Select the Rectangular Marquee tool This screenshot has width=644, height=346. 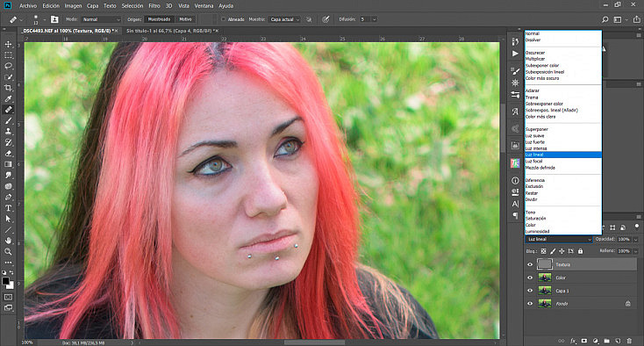(x=8, y=55)
